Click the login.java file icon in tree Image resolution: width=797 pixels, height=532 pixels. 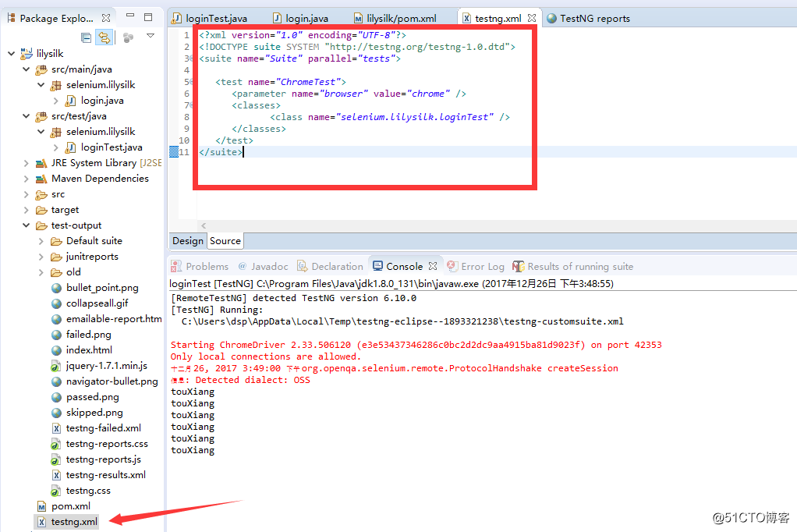71,101
